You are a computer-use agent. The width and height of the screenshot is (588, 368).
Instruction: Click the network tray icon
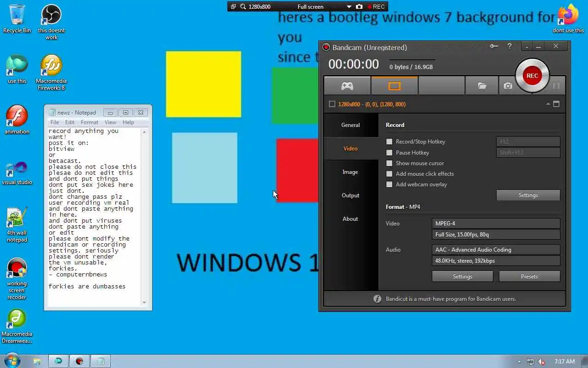(531, 362)
